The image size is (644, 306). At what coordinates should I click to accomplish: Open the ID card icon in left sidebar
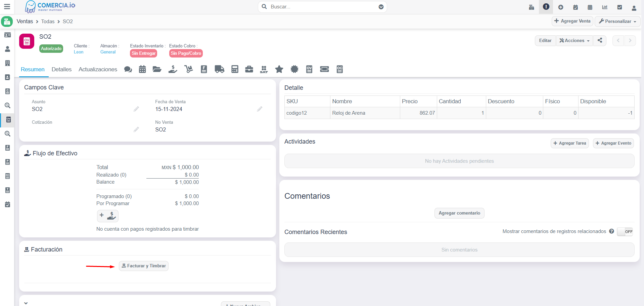coord(7,35)
